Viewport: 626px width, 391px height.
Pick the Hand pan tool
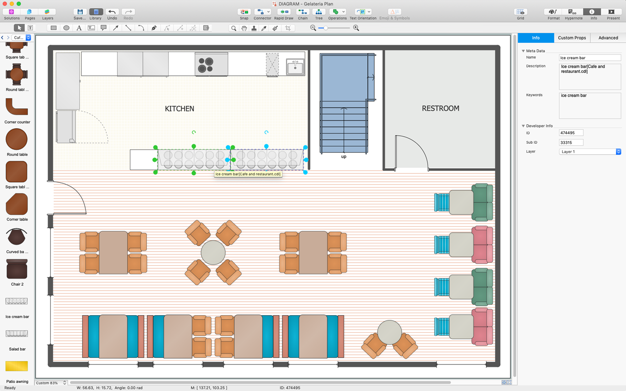(x=244, y=28)
